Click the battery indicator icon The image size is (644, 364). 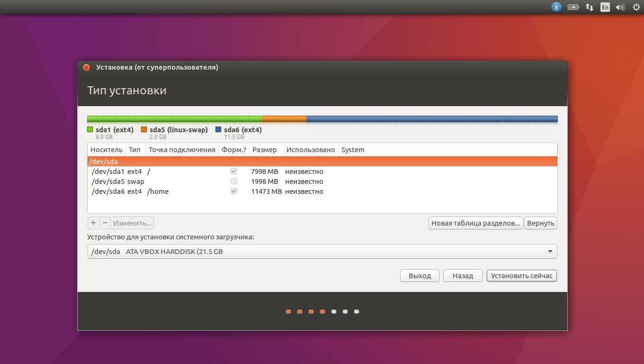573,7
